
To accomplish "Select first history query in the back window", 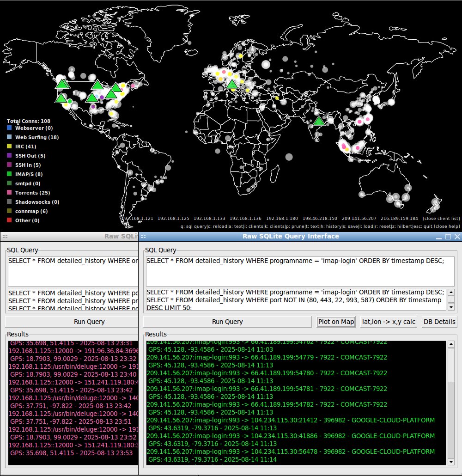I will click(73, 293).
